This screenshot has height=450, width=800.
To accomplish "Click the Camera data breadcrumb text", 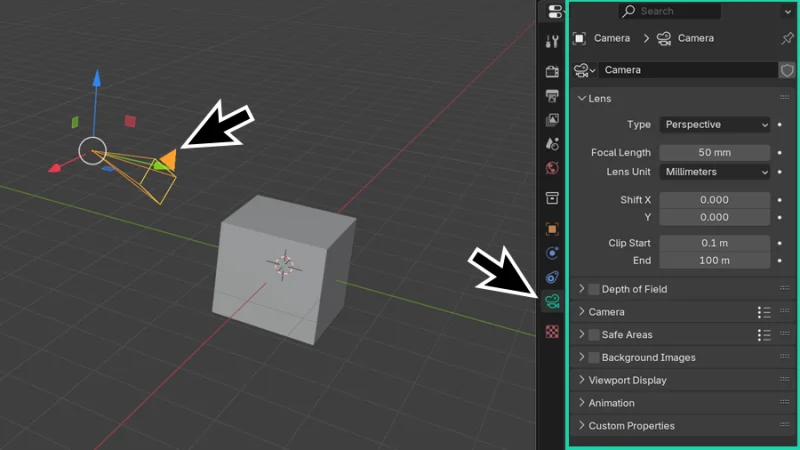I will tap(695, 38).
